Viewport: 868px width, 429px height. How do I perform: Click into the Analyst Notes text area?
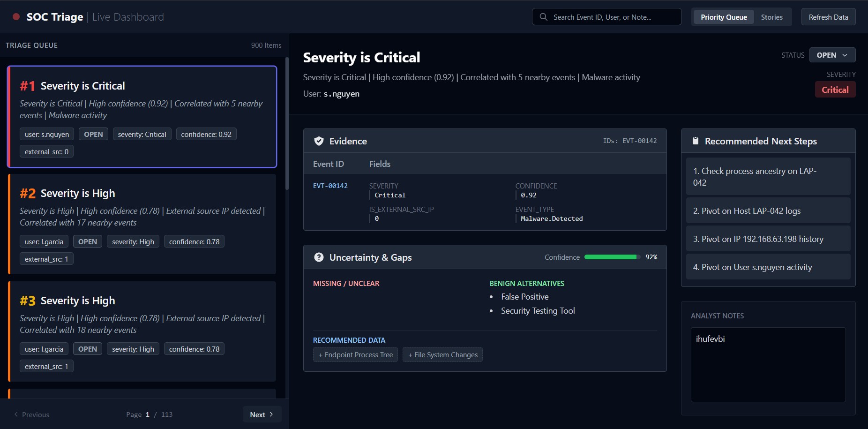pyautogui.click(x=768, y=365)
